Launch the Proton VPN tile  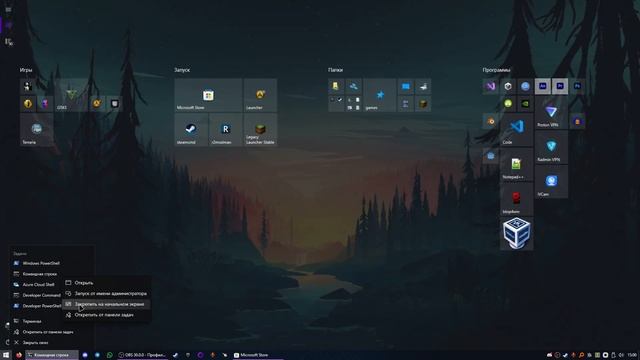coord(551,113)
